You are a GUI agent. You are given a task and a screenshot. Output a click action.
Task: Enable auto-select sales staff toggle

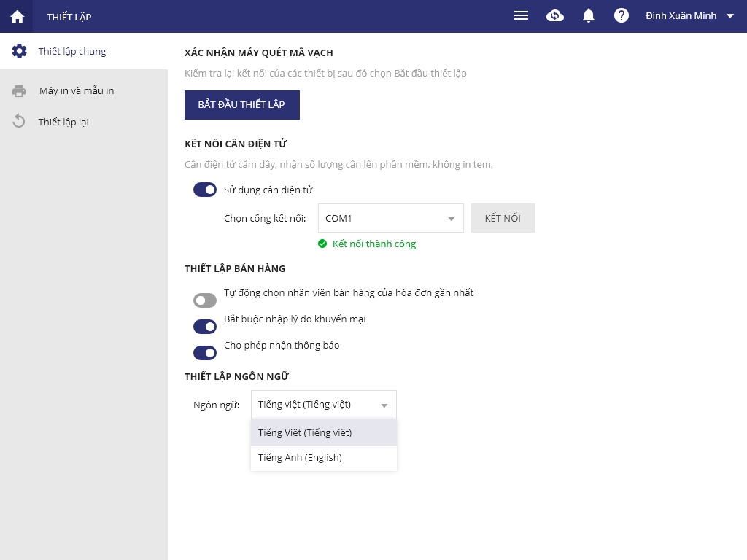[x=205, y=300]
